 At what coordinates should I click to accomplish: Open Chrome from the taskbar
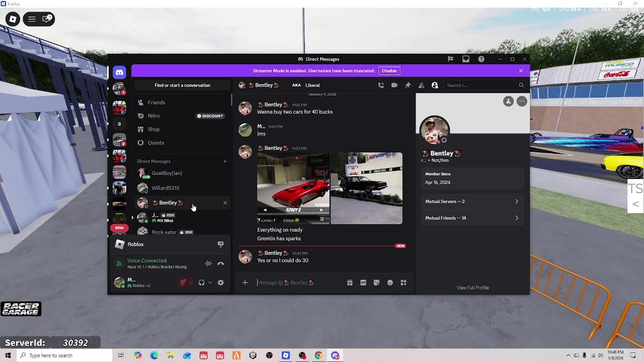coord(318,355)
